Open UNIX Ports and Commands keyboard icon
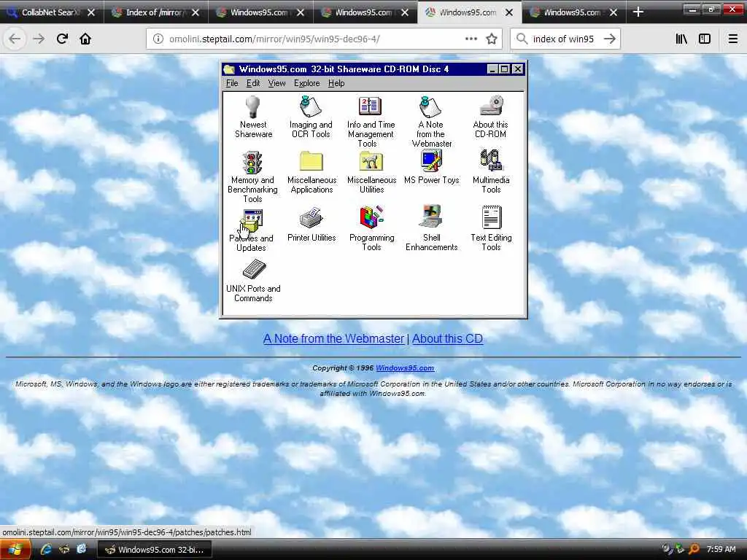This screenshot has height=560, width=747. coord(254,269)
